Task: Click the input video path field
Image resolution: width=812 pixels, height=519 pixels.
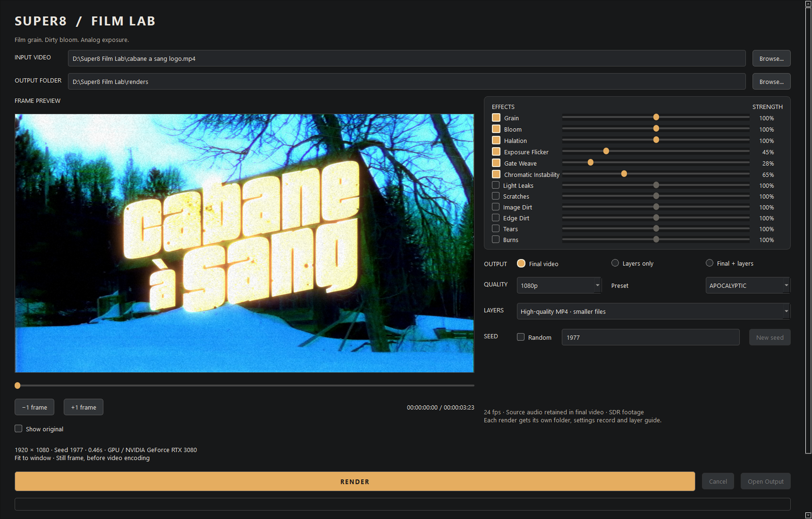Action: coord(407,58)
